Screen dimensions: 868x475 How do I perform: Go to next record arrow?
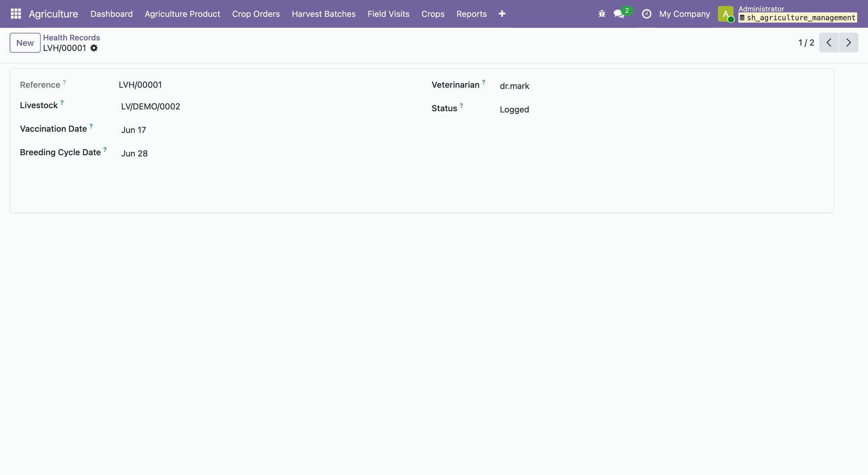tap(849, 42)
